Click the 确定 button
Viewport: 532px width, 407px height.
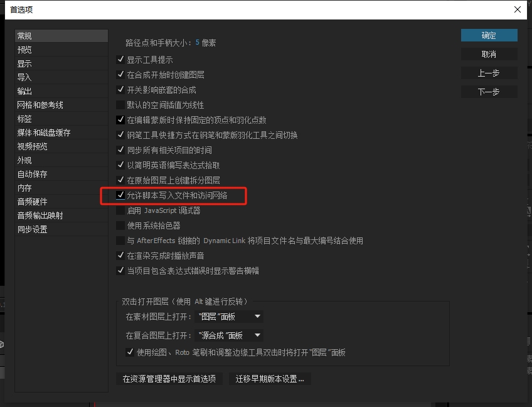pyautogui.click(x=489, y=35)
